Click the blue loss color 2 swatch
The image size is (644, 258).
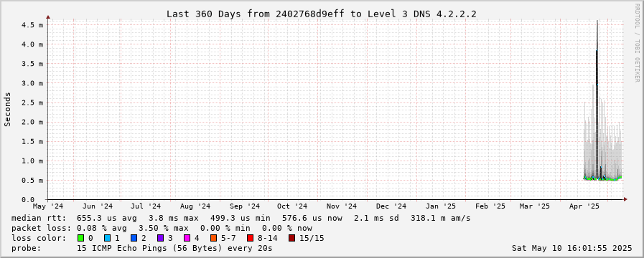click(x=134, y=238)
